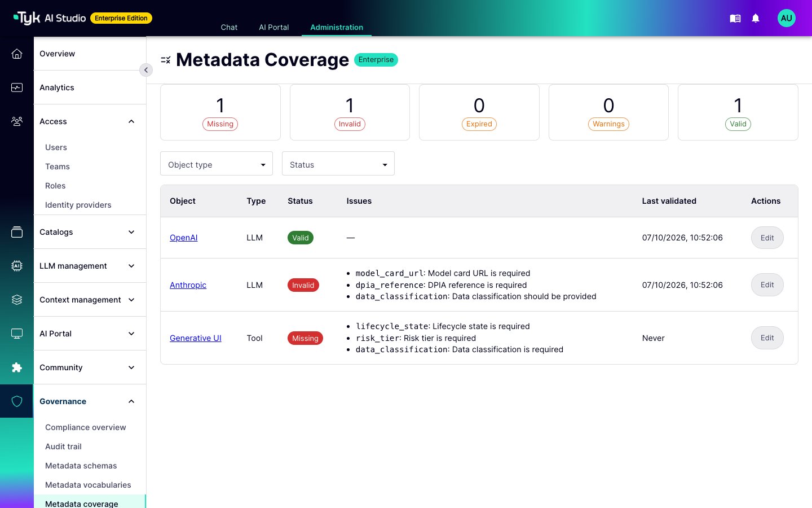
Task: Click the Tyk AI Studio logo
Action: pyautogui.click(x=50, y=18)
